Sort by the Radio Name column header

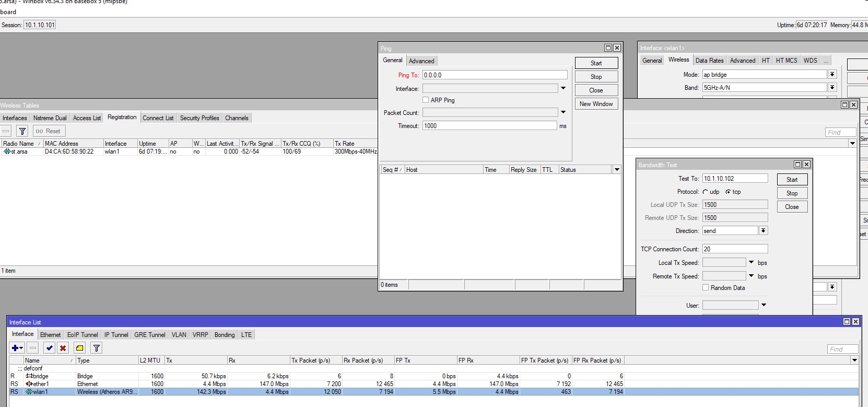point(22,144)
